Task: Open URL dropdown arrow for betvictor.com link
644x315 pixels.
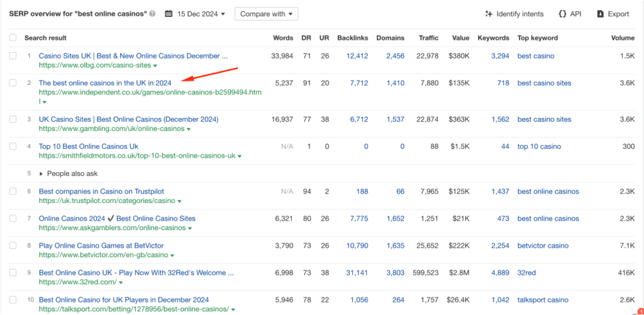Action: 172,255
